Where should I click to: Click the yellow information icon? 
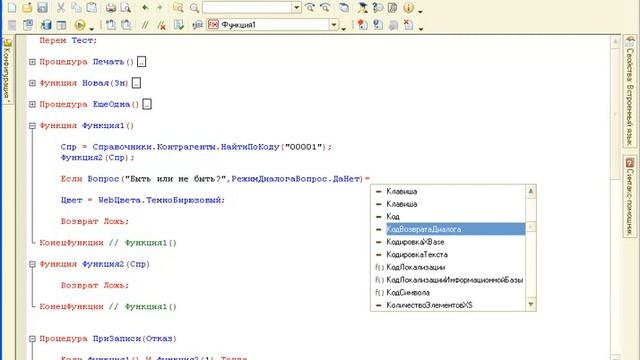pyautogui.click(x=408, y=7)
